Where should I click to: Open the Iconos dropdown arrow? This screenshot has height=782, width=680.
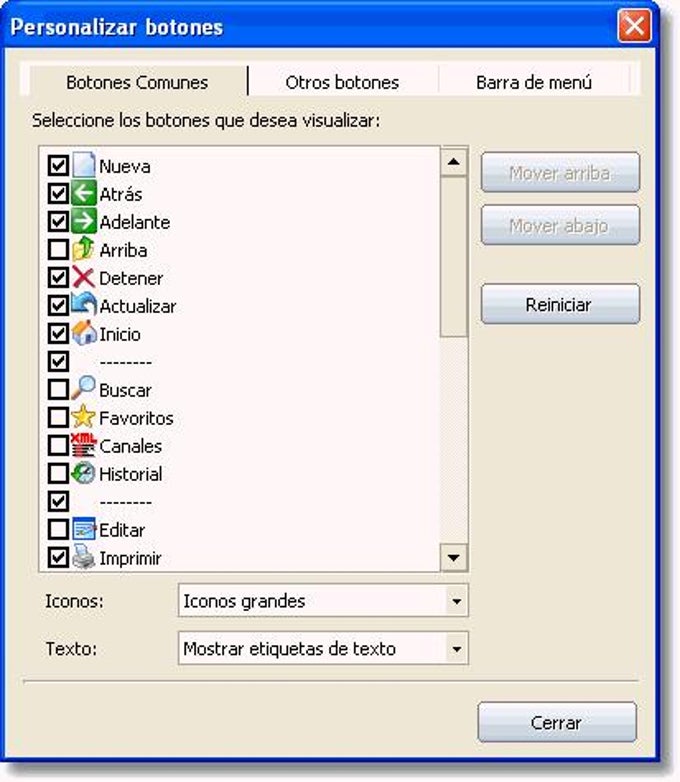click(456, 601)
